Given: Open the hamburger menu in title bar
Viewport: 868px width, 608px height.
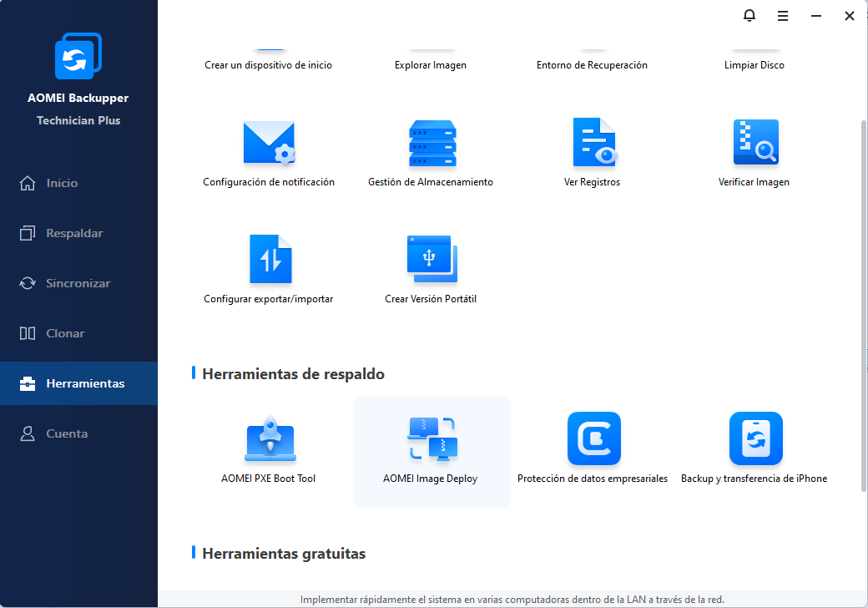Looking at the screenshot, I should point(783,16).
